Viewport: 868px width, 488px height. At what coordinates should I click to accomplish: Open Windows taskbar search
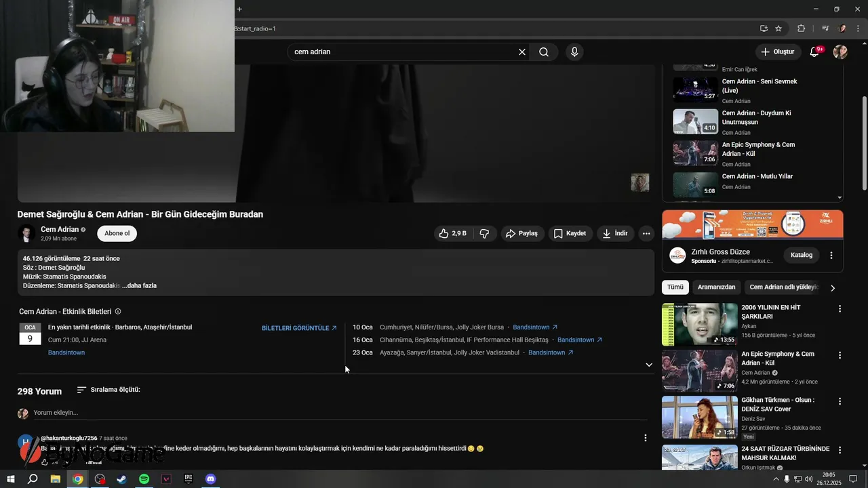33,479
